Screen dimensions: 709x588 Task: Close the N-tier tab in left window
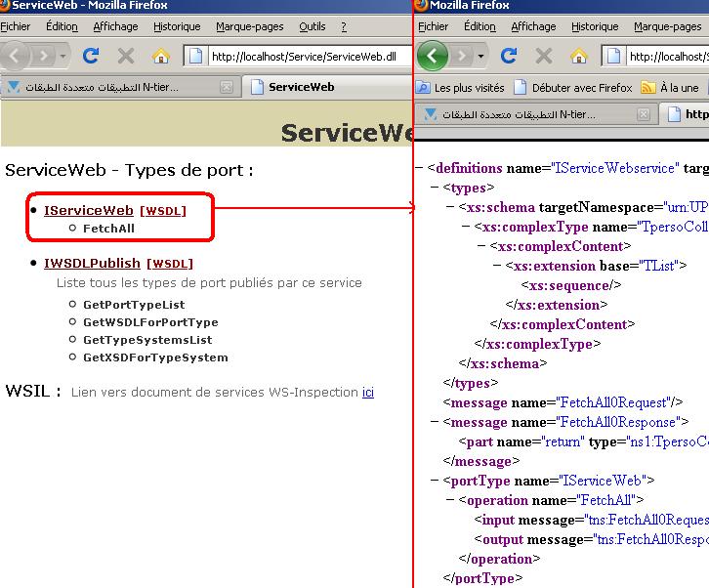click(227, 87)
